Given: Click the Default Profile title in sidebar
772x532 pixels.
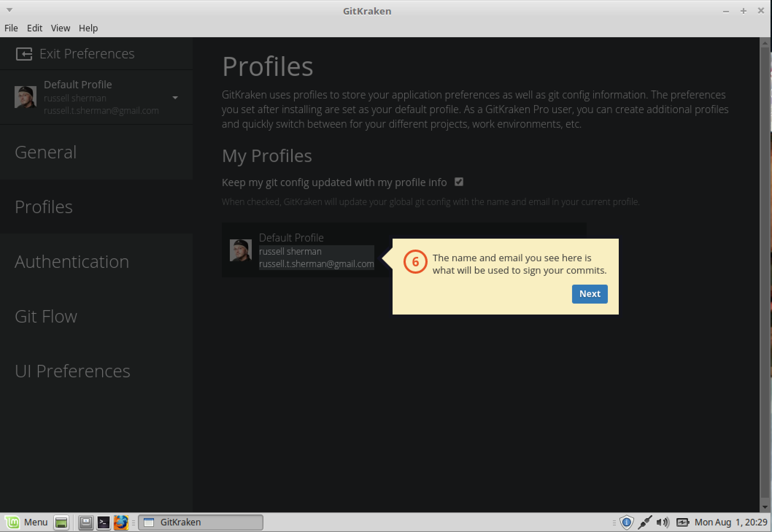Looking at the screenshot, I should [78, 85].
